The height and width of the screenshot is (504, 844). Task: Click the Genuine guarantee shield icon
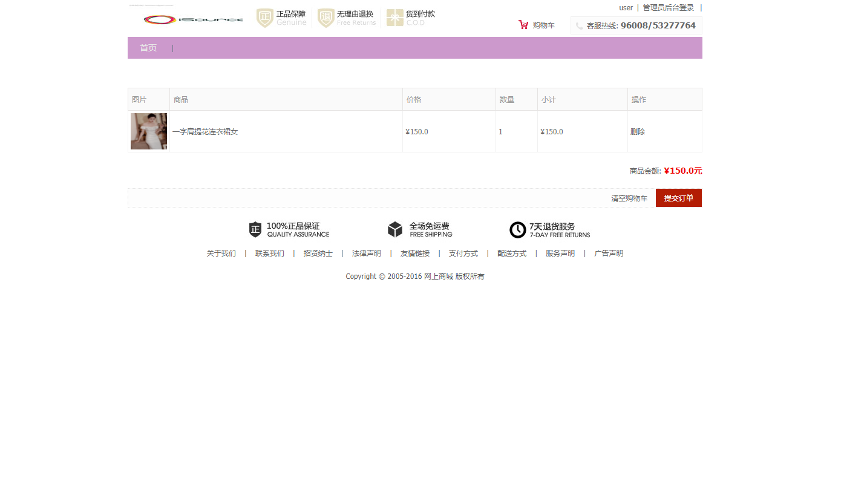tap(265, 18)
